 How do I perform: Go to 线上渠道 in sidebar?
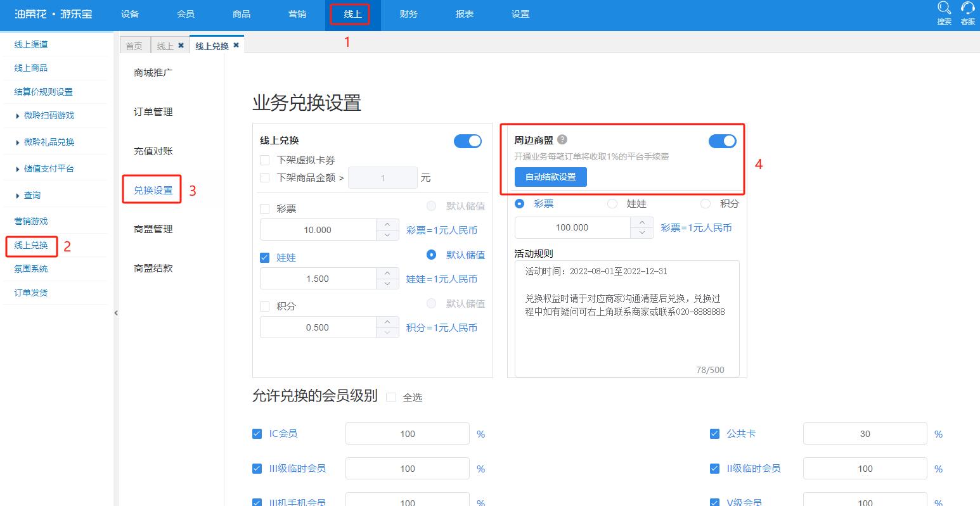point(31,44)
